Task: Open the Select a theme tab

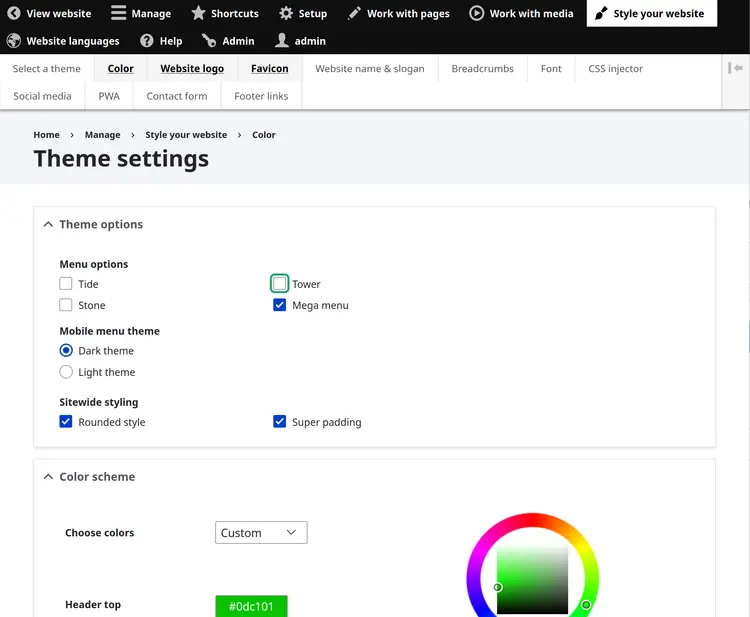Action: point(46,68)
